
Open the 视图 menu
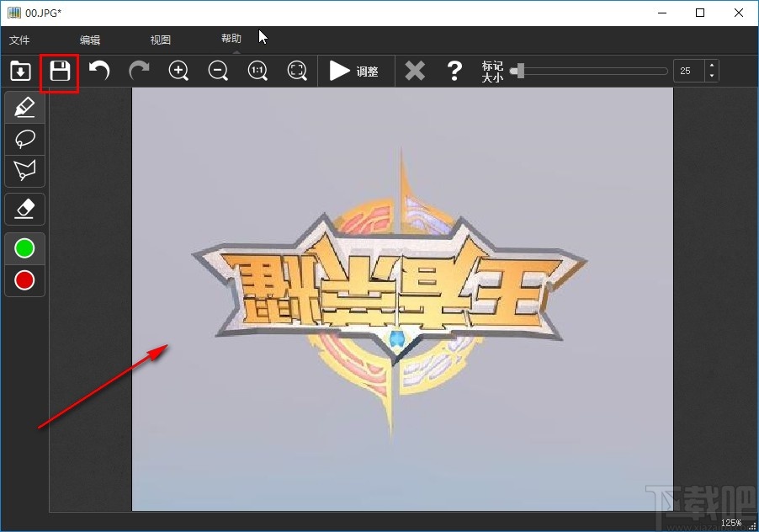161,40
